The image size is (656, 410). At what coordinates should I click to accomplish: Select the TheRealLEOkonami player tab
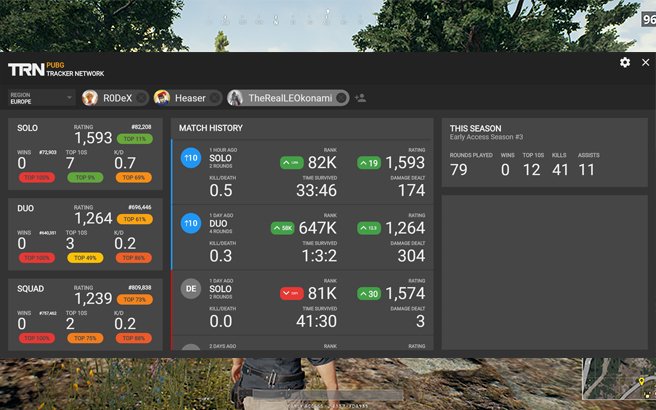pyautogui.click(x=290, y=98)
